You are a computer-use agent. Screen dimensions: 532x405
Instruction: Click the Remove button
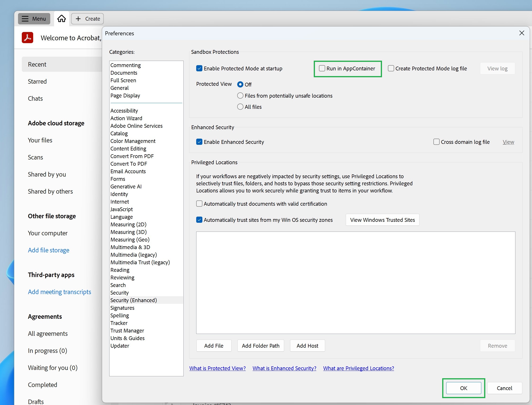498,346
